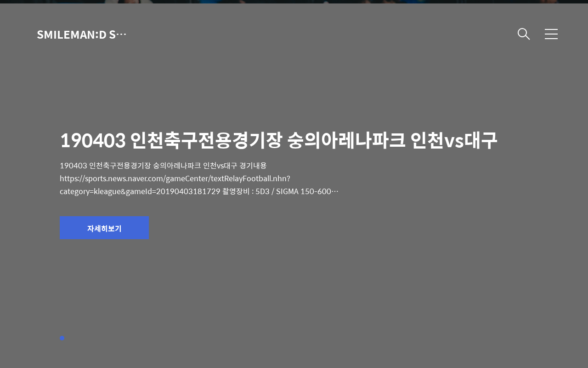Open the 190403 인천축구전용경기장 headline

tap(278, 140)
